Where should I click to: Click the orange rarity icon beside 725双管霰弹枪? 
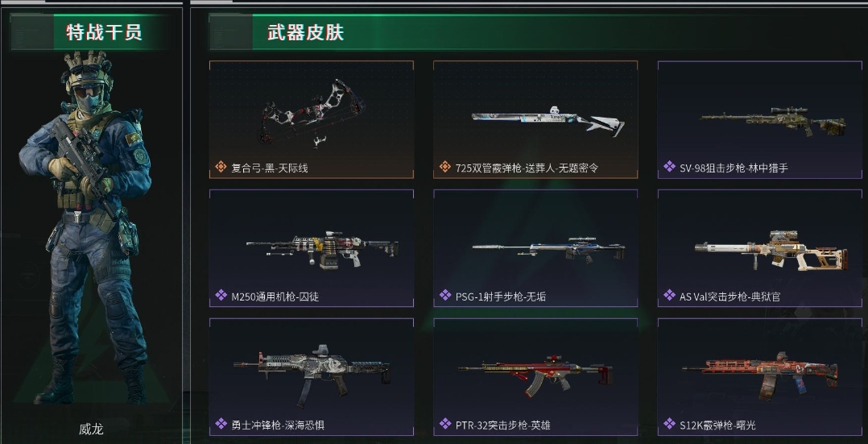(x=445, y=166)
